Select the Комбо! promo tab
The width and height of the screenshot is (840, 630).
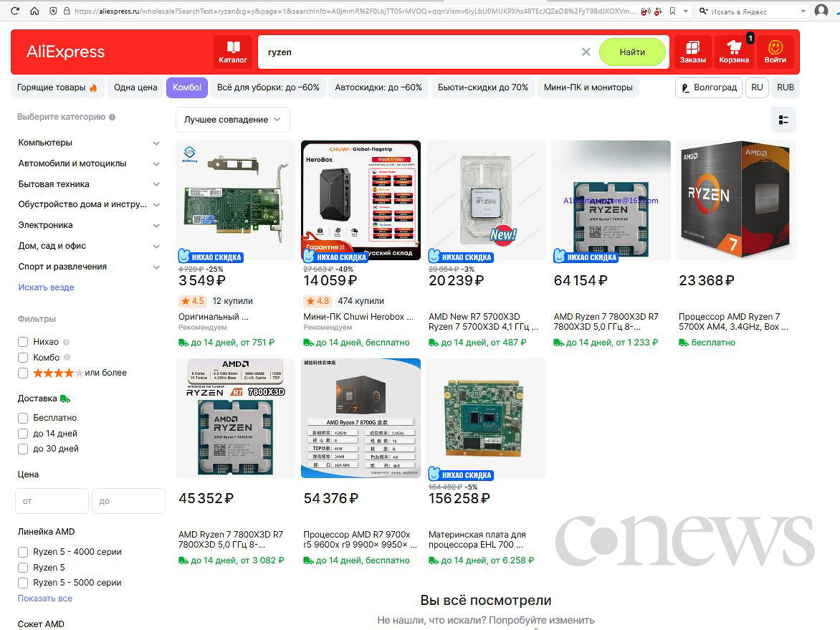(187, 87)
